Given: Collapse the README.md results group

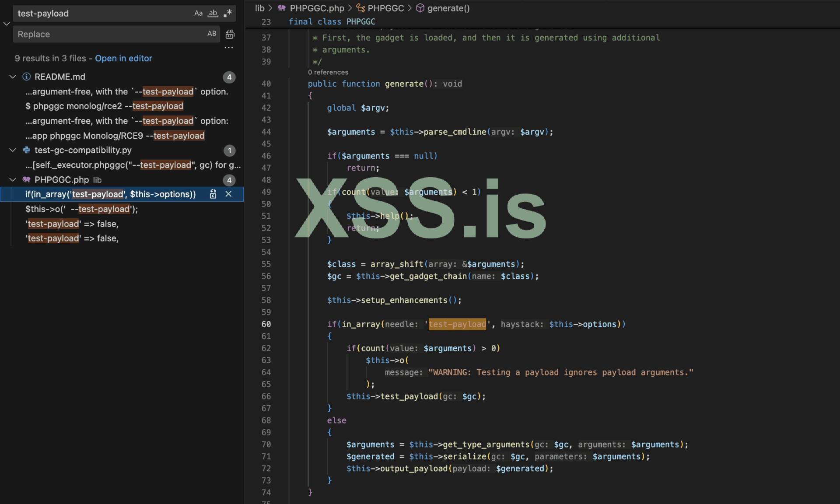Looking at the screenshot, I should 13,77.
